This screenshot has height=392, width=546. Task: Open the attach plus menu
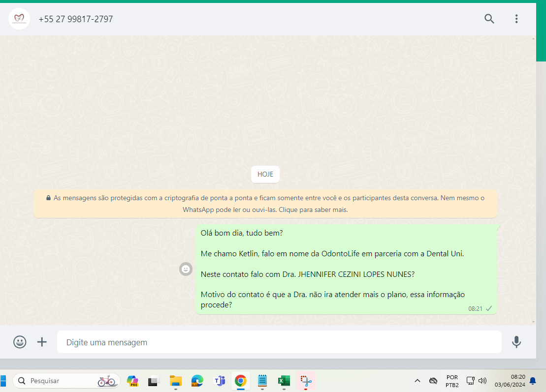pyautogui.click(x=42, y=342)
